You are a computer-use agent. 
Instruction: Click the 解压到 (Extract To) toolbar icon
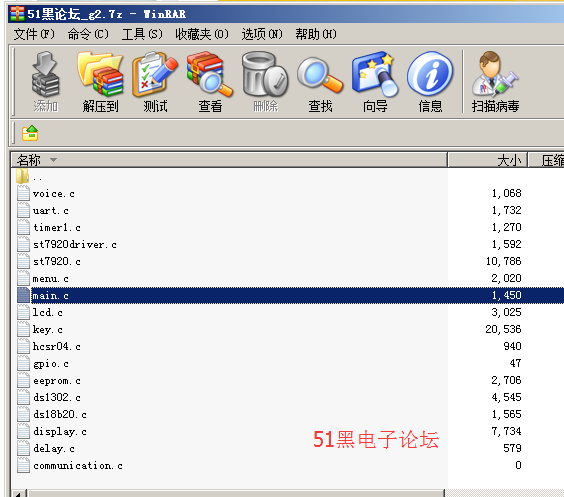100,82
